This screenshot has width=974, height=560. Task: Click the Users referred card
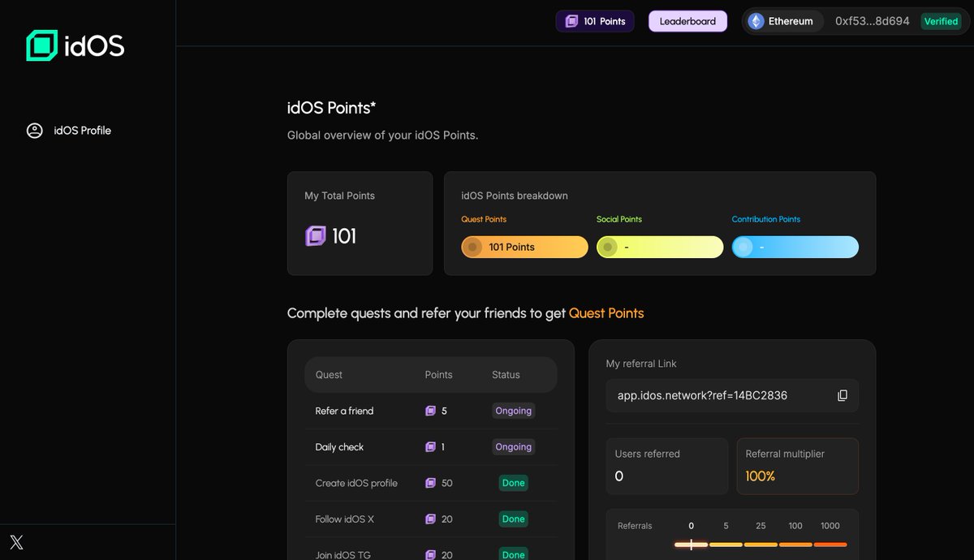(x=667, y=467)
